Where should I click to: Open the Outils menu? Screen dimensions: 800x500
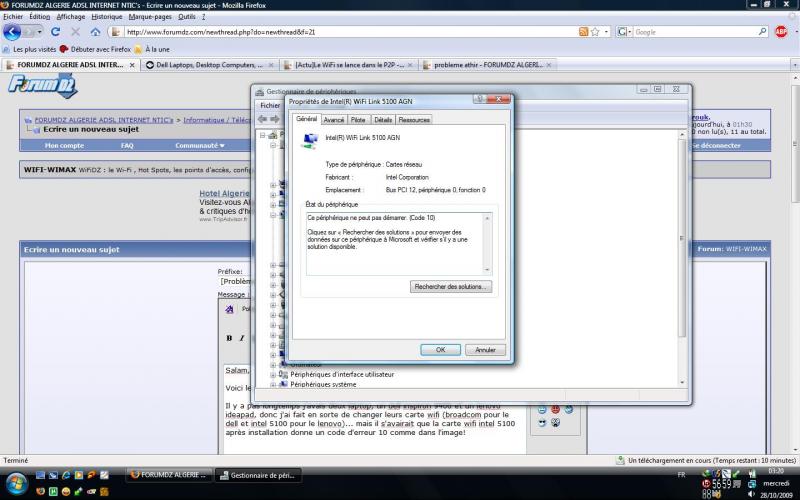pyautogui.click(x=187, y=17)
